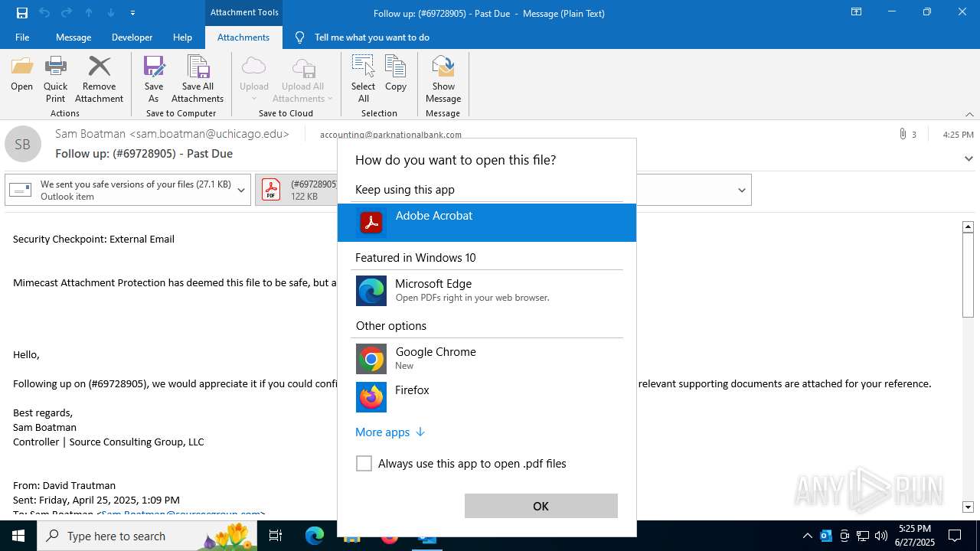Viewport: 980px width, 551px height.
Task: Click the Remove Attachment X icon
Action: tap(100, 67)
